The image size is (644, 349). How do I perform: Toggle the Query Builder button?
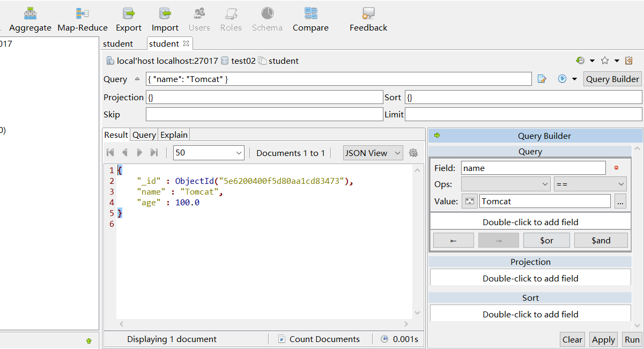tap(612, 79)
